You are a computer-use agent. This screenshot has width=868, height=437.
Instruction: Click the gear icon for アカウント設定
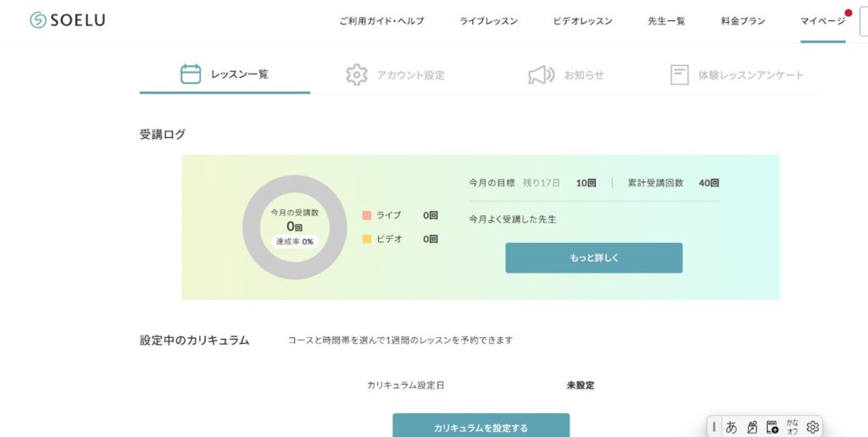point(357,75)
